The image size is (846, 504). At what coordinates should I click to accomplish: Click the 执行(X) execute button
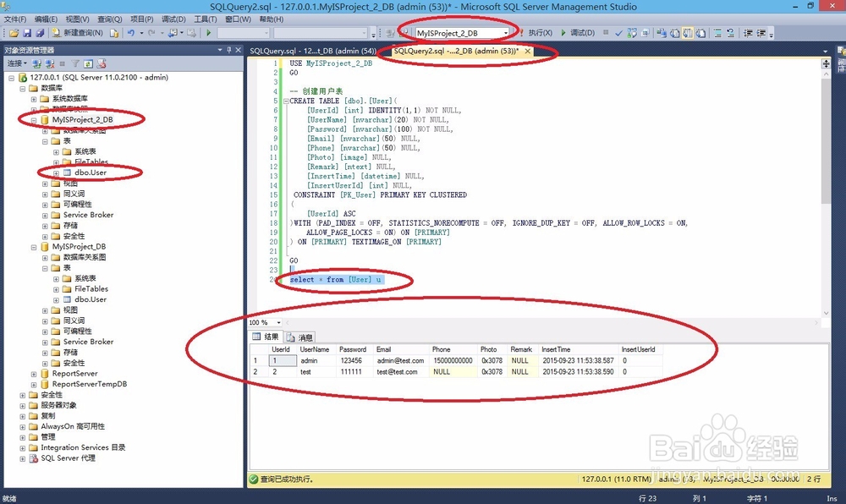click(x=536, y=33)
